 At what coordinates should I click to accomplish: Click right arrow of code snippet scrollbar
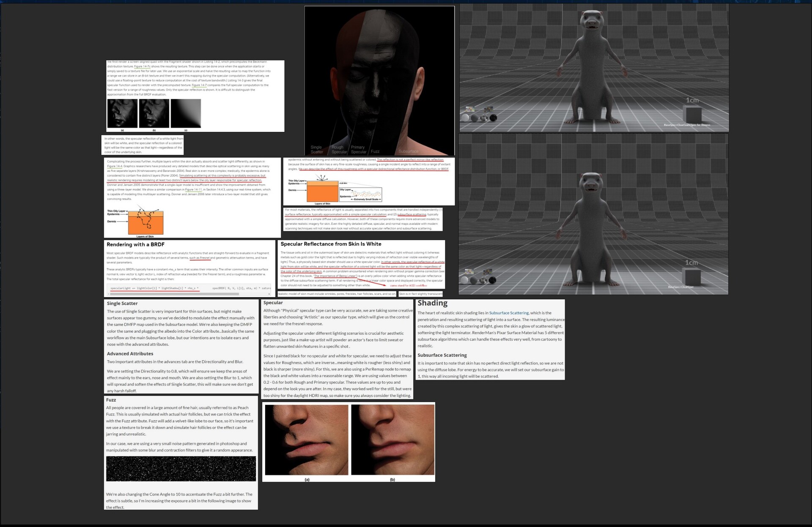(269, 294)
